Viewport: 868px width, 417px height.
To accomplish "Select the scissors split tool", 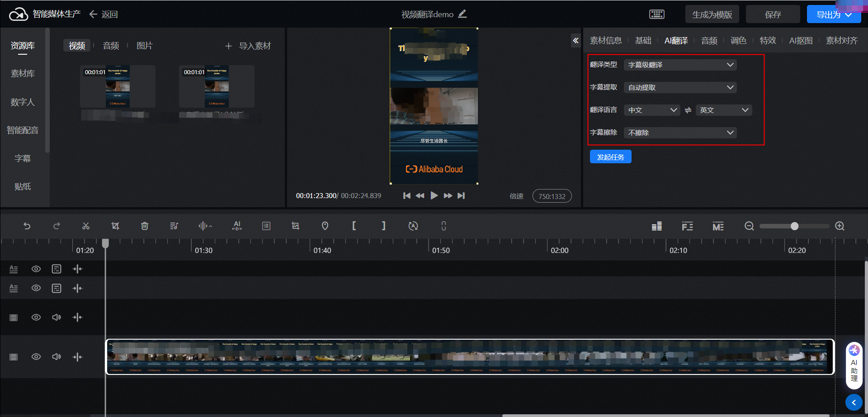I will [86, 226].
